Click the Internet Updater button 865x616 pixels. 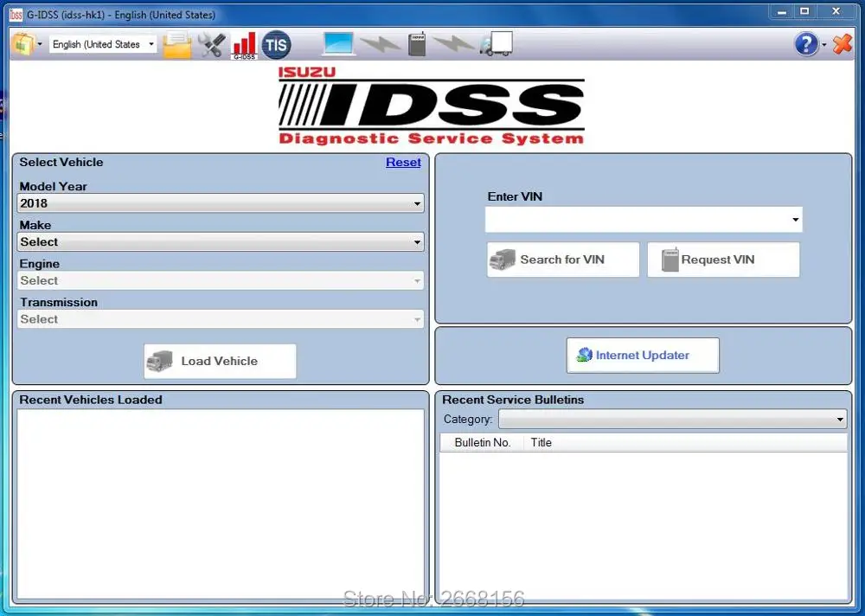(643, 356)
